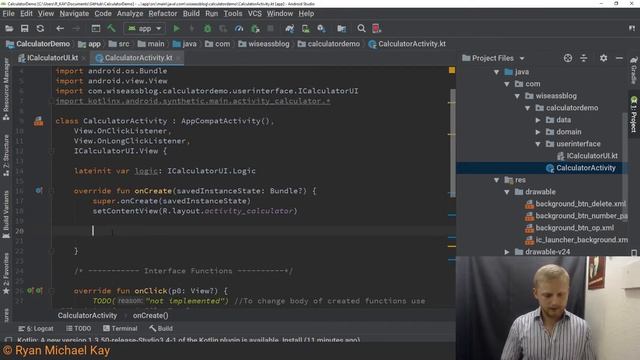Toggle the Build Variants tool window
640x360 pixels.
pos(6,214)
